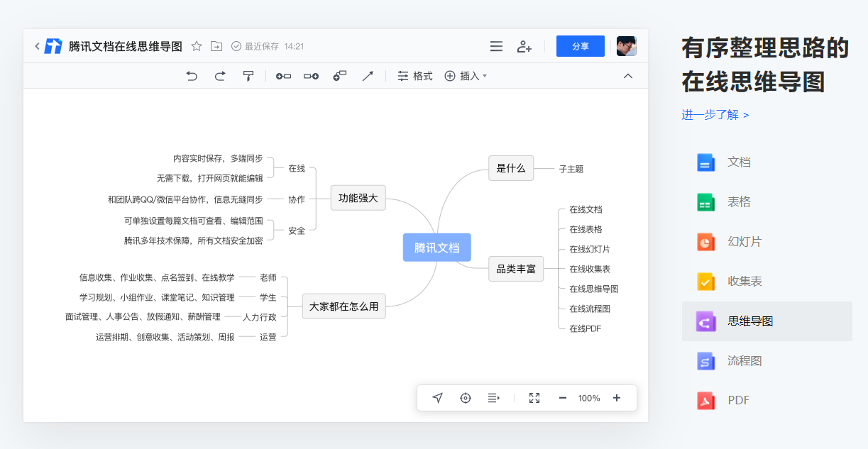
Task: Activate the laser pointer tool
Action: [x=437, y=398]
